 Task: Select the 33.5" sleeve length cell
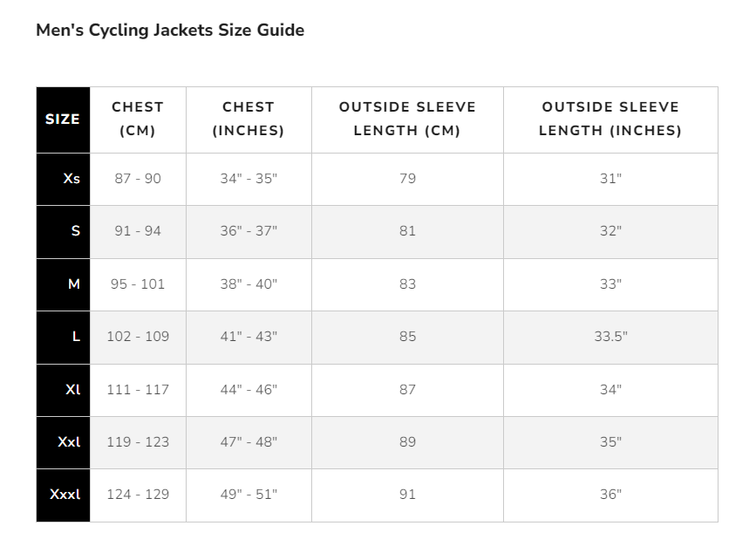coord(610,337)
